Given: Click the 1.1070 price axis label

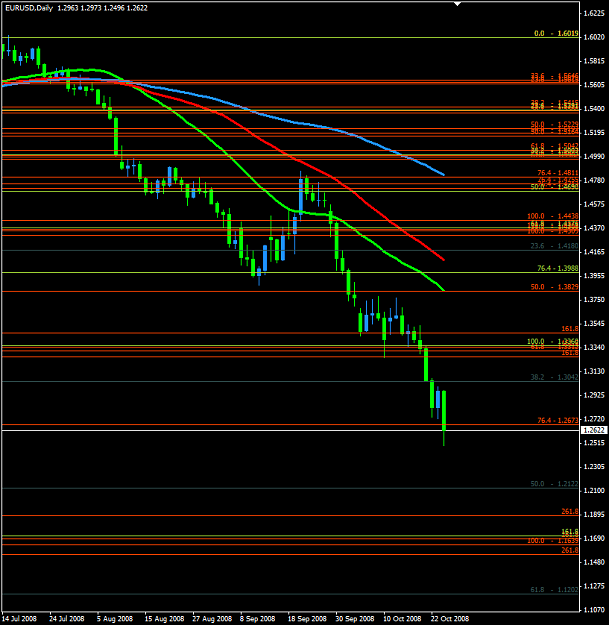Looking at the screenshot, I should (x=594, y=610).
